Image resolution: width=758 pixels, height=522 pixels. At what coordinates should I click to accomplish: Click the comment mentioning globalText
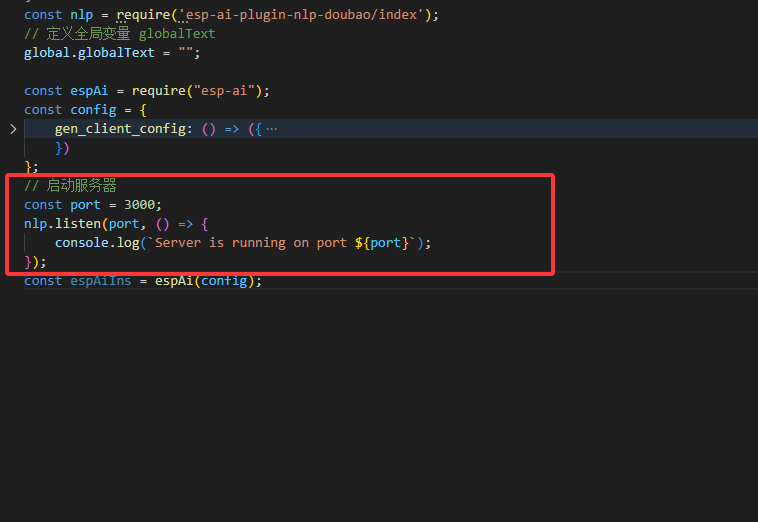[x=119, y=33]
